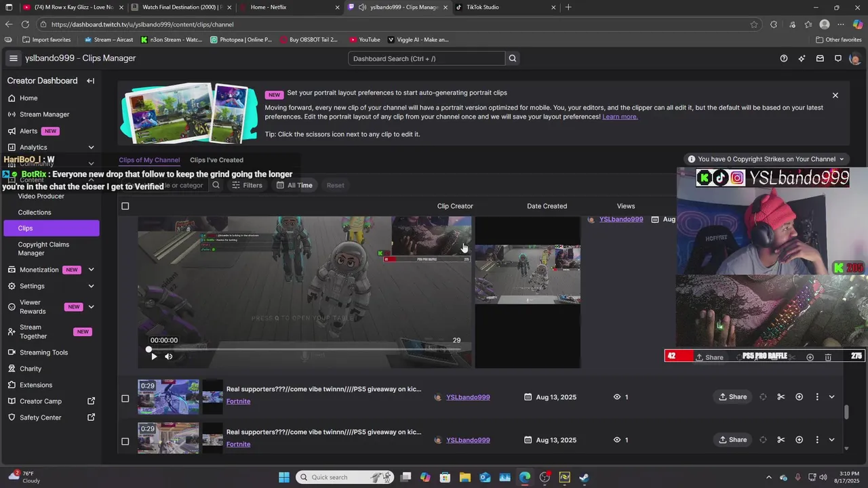Refresh the browser page

[25, 24]
